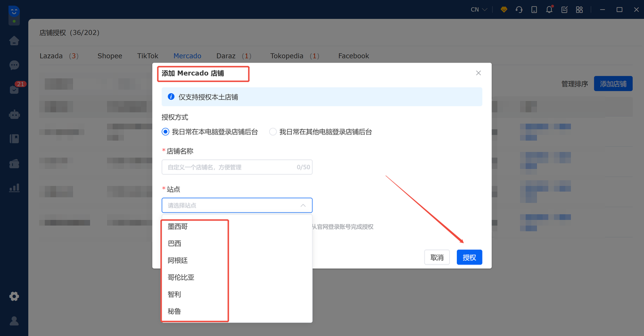Open the bar chart statistics icon

[14, 187]
